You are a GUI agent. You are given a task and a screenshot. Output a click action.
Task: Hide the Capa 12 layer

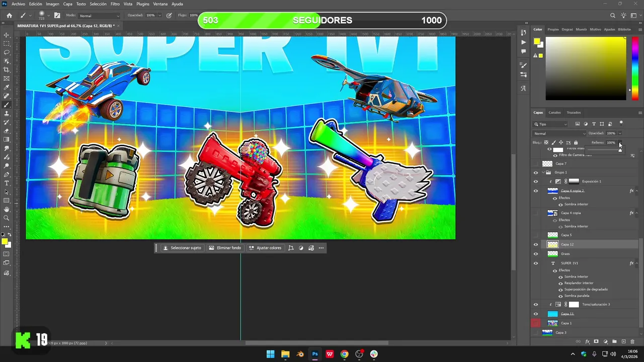(535, 244)
